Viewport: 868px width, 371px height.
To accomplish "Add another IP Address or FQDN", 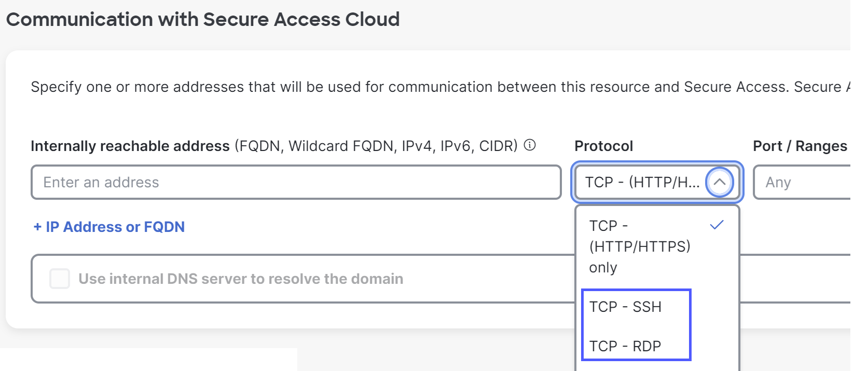I will pyautogui.click(x=109, y=227).
